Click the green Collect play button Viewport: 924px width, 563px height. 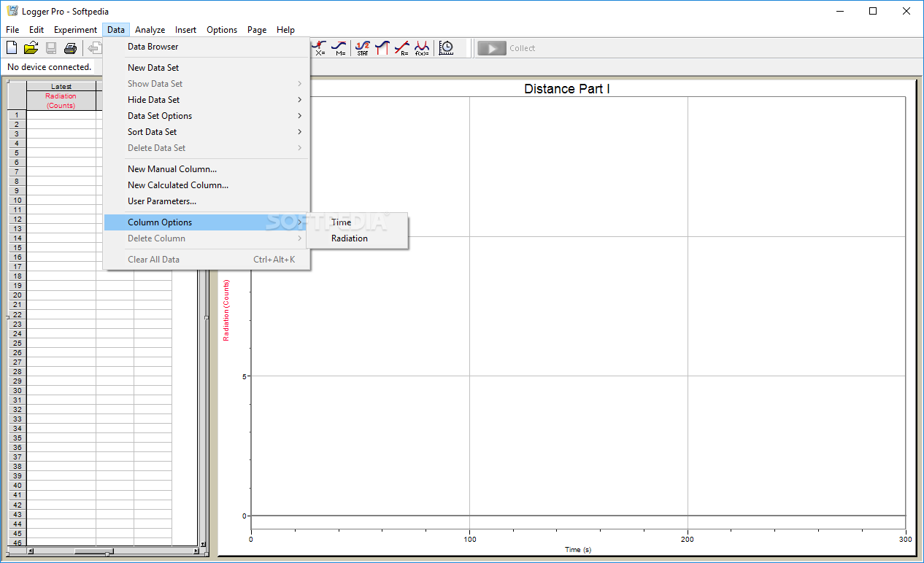coord(492,48)
